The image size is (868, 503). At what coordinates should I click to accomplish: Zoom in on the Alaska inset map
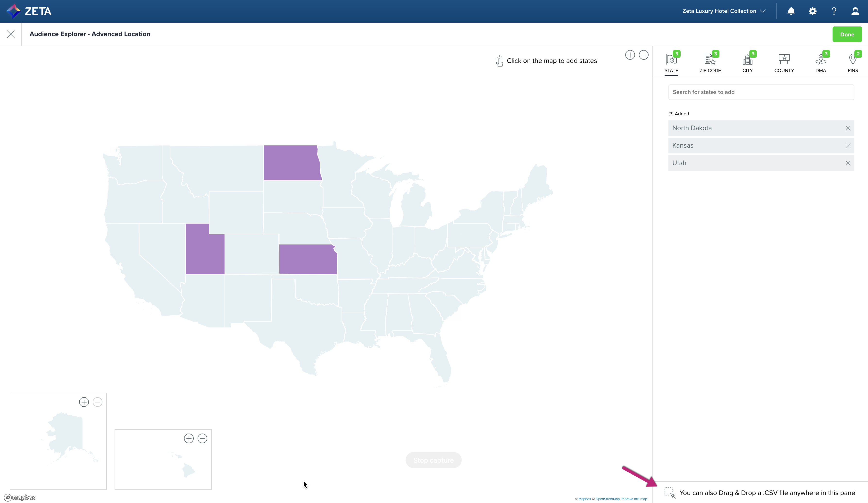84,402
